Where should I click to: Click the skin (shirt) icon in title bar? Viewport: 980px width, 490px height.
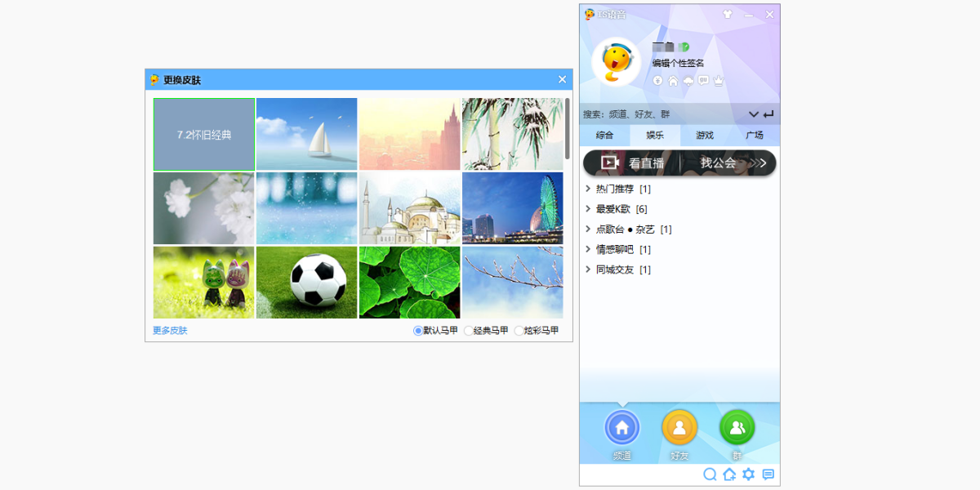point(728,15)
